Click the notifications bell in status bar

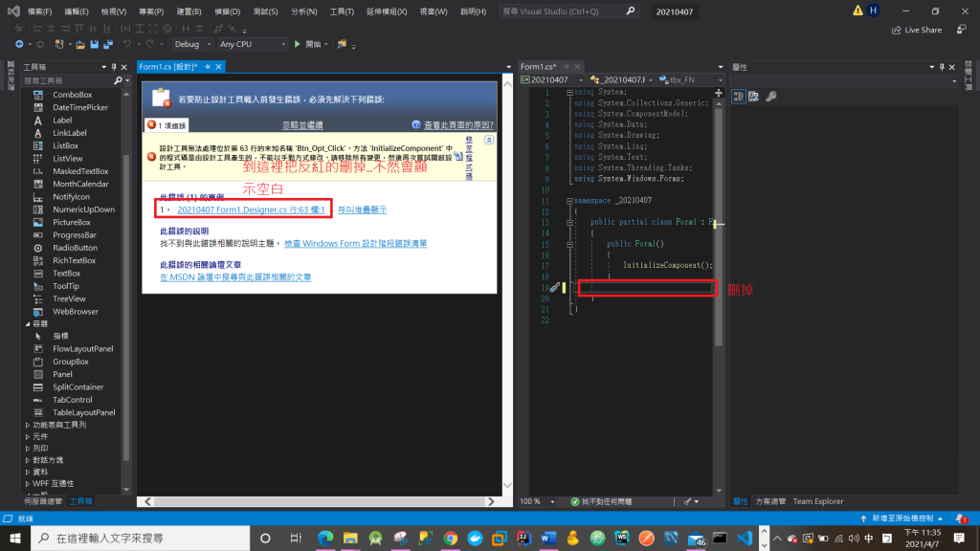[961, 518]
